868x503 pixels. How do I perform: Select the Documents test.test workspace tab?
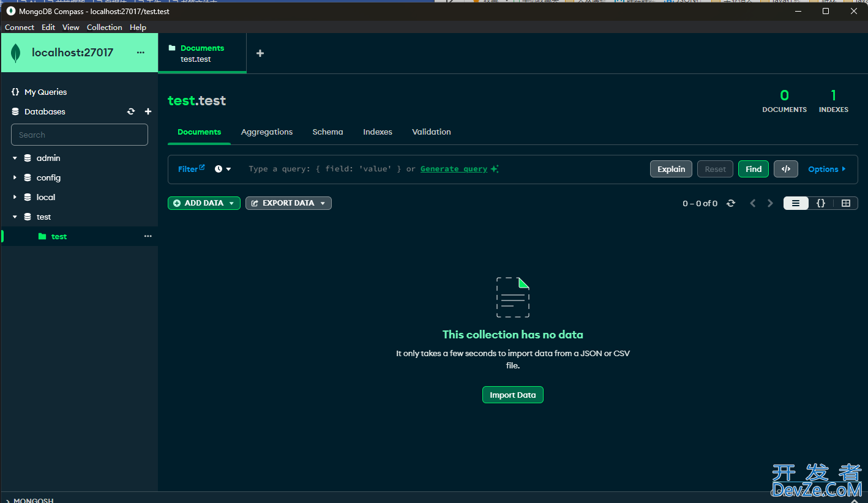pyautogui.click(x=202, y=53)
